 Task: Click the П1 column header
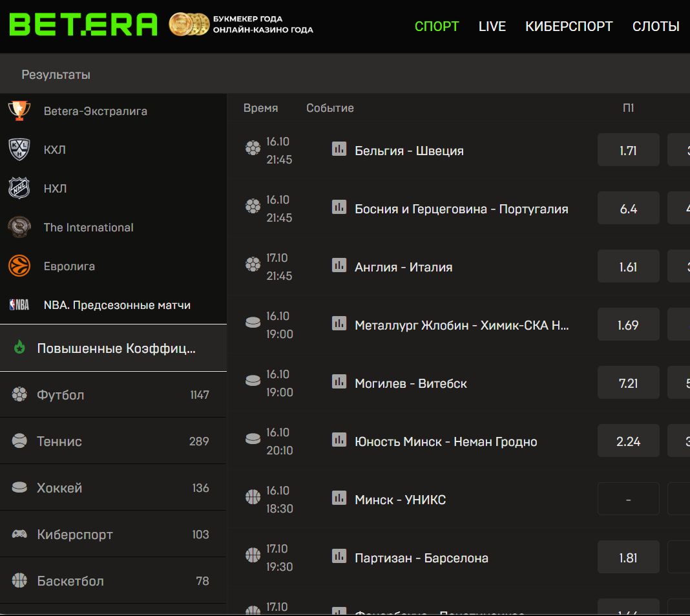tap(629, 108)
